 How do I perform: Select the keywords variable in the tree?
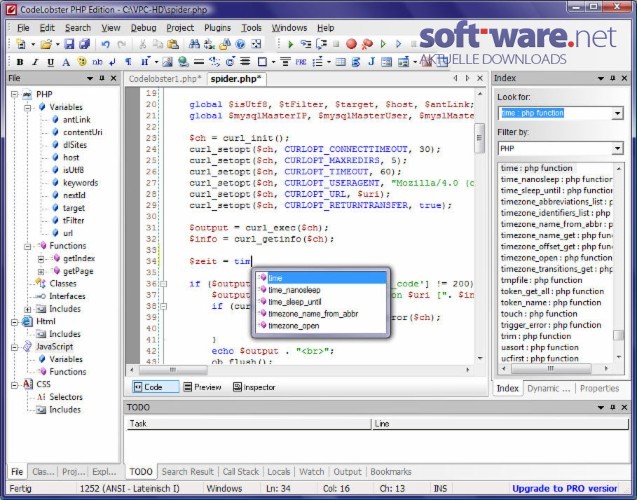pos(80,183)
